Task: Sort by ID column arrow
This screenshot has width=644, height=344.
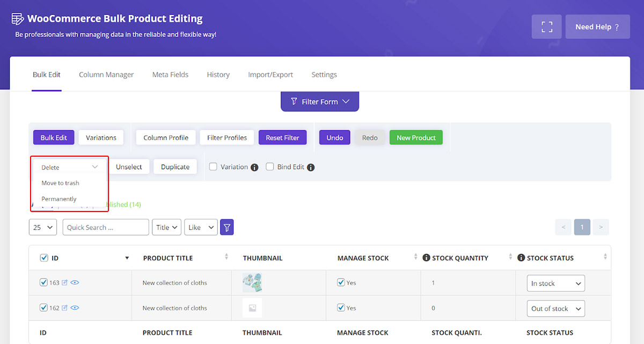Action: (x=127, y=258)
